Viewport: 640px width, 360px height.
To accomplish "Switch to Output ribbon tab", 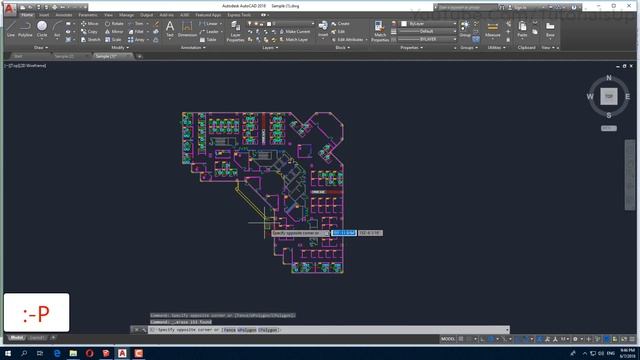I will [x=146, y=15].
